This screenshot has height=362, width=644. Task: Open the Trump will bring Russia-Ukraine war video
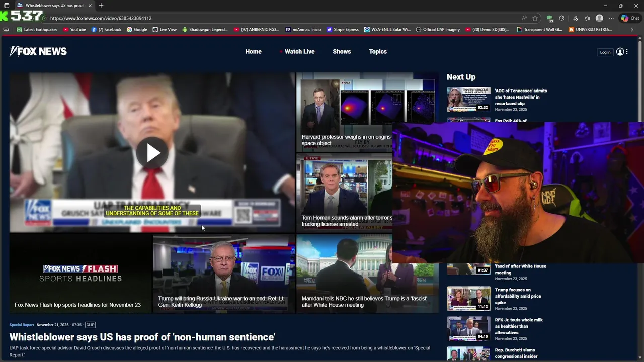click(x=224, y=274)
